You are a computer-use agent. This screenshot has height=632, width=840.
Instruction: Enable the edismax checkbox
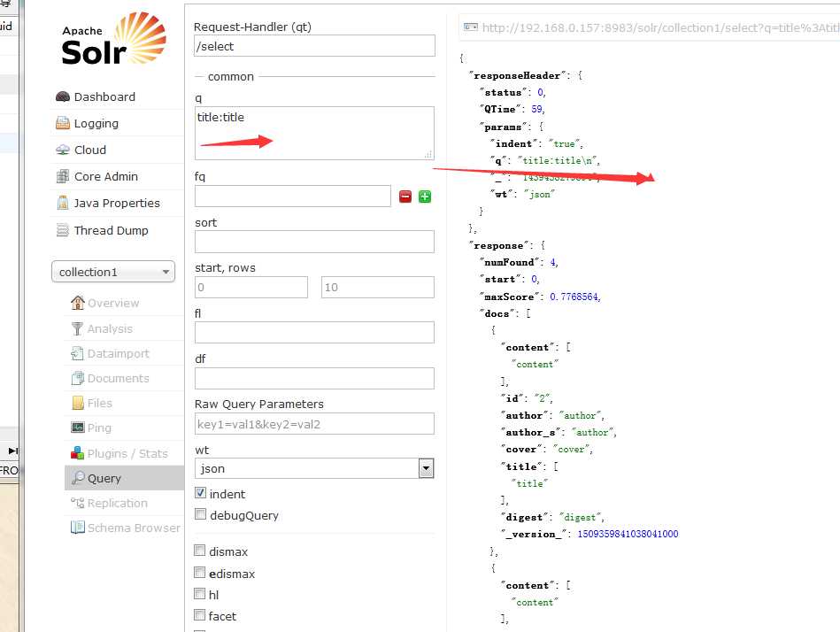(200, 573)
